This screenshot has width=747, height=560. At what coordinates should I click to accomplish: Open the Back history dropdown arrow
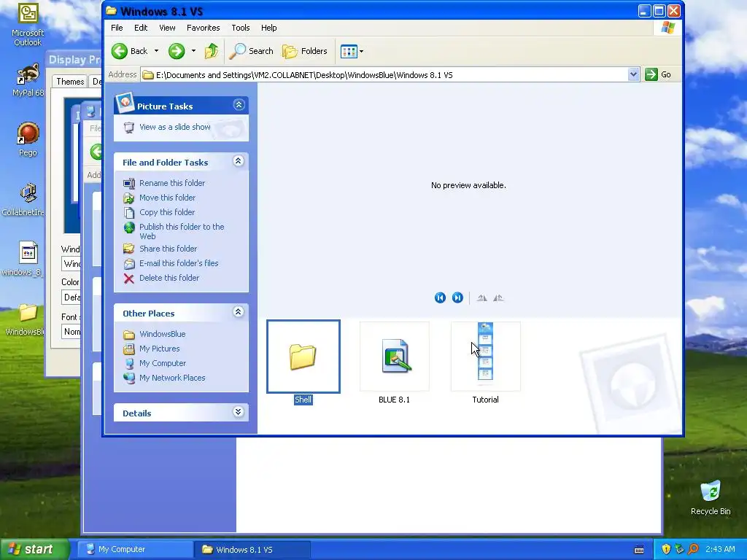tap(156, 51)
